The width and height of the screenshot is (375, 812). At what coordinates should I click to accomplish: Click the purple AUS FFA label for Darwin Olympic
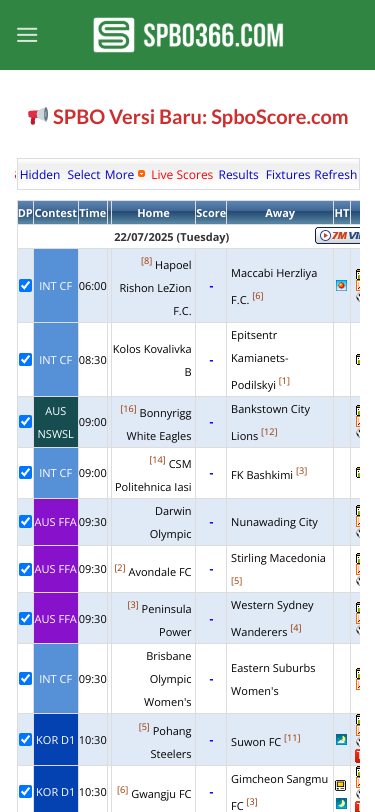click(x=56, y=522)
